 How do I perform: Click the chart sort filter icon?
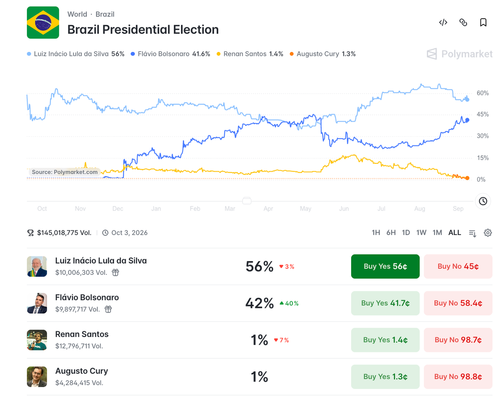[x=472, y=233]
